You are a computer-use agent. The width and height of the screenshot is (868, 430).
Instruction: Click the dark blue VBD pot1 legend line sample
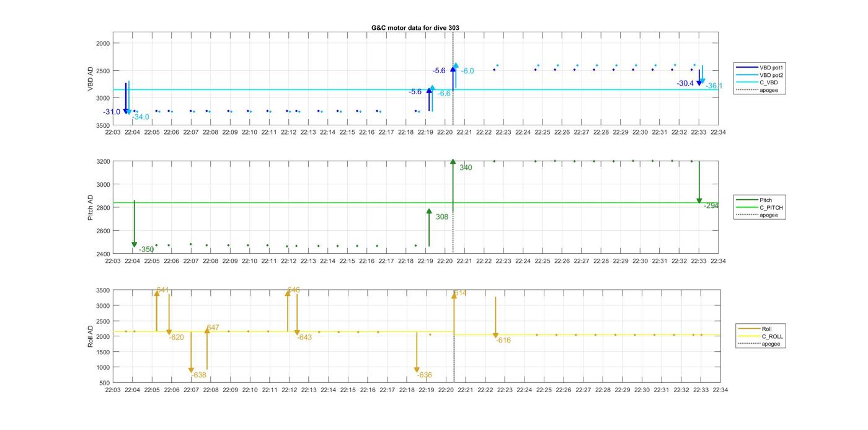[746, 67]
